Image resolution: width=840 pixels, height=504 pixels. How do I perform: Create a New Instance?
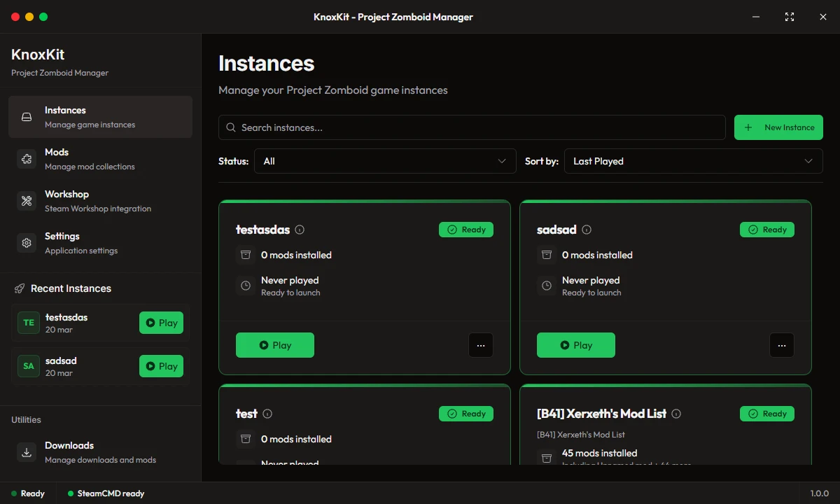point(778,127)
